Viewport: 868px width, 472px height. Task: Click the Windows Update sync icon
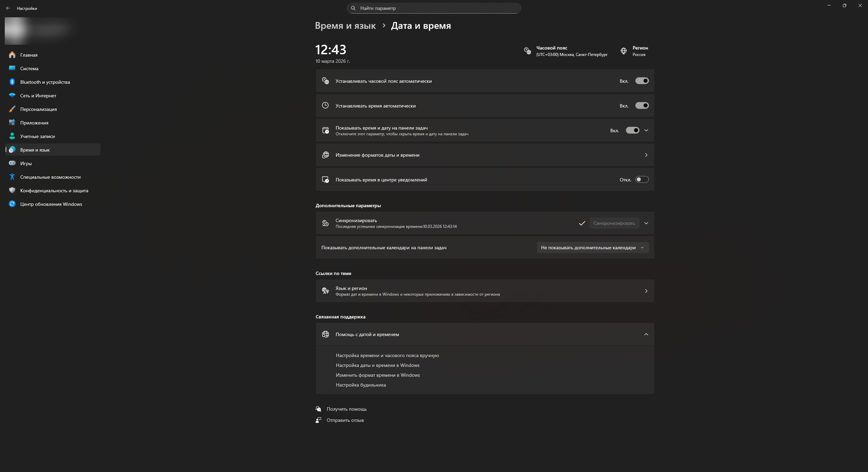[12, 204]
